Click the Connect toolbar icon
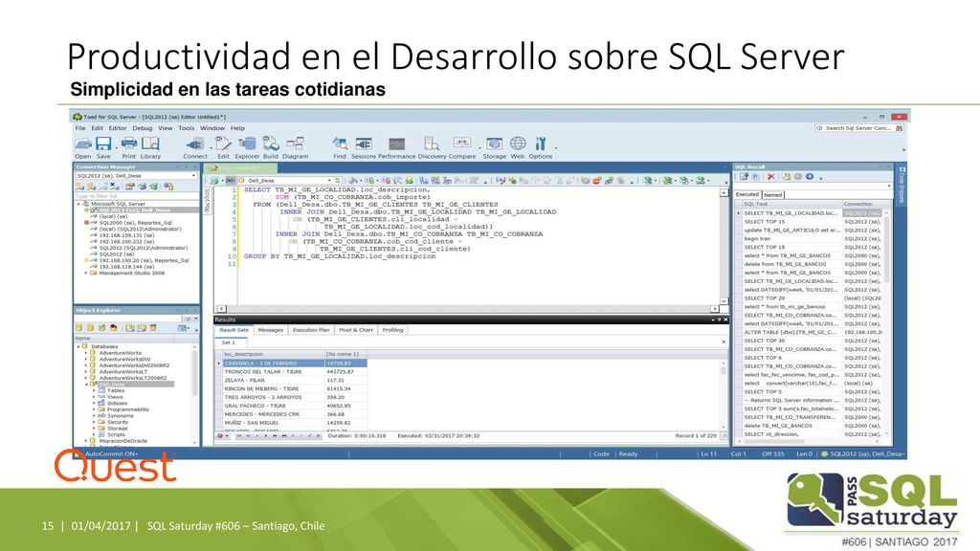The width and height of the screenshot is (980, 551). (195, 147)
